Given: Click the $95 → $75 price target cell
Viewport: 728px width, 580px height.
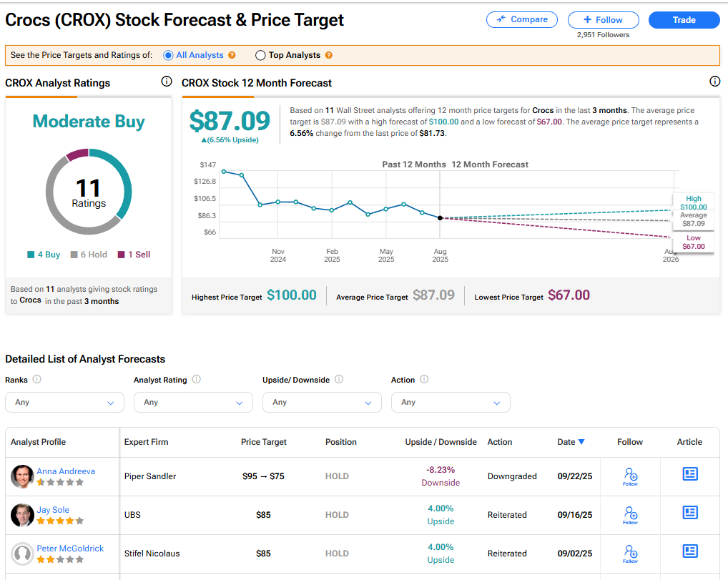Looking at the screenshot, I should click(x=263, y=476).
